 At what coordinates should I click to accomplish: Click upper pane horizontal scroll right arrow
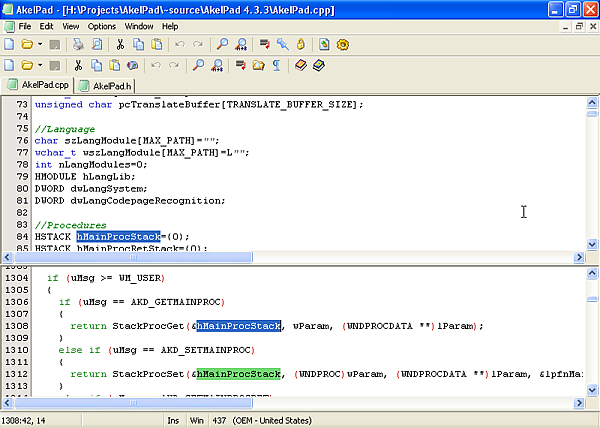(579, 257)
